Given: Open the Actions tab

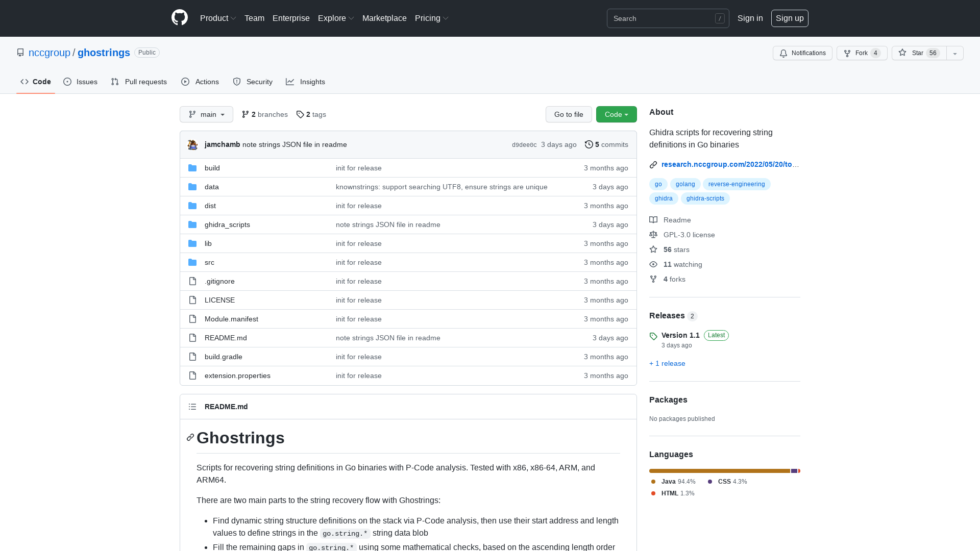Looking at the screenshot, I should coord(200,82).
